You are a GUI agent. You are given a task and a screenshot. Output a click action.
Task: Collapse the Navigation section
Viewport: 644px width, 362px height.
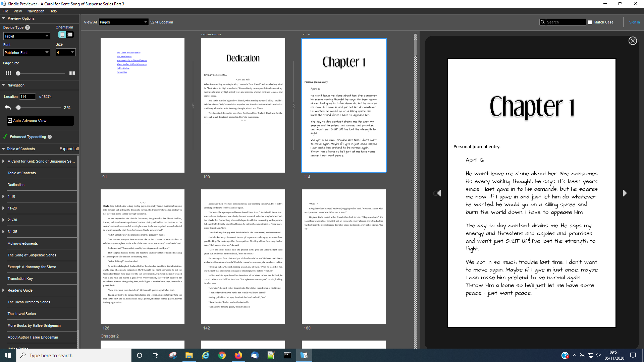[x=3, y=85]
